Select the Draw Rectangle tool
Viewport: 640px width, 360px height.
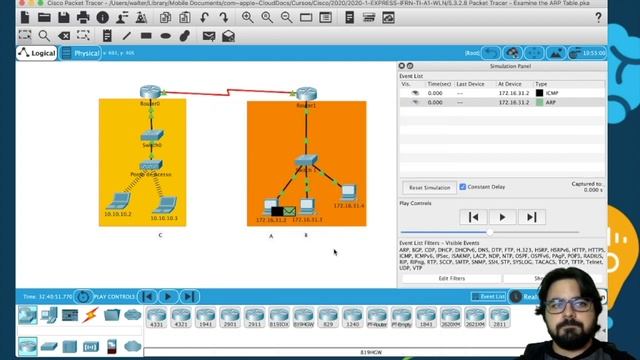146,36
